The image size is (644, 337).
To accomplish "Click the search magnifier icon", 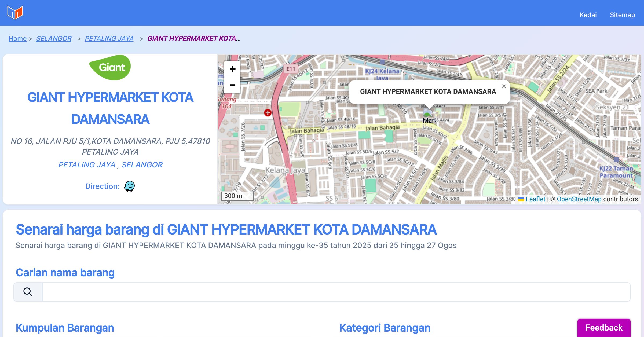I will [x=28, y=292].
